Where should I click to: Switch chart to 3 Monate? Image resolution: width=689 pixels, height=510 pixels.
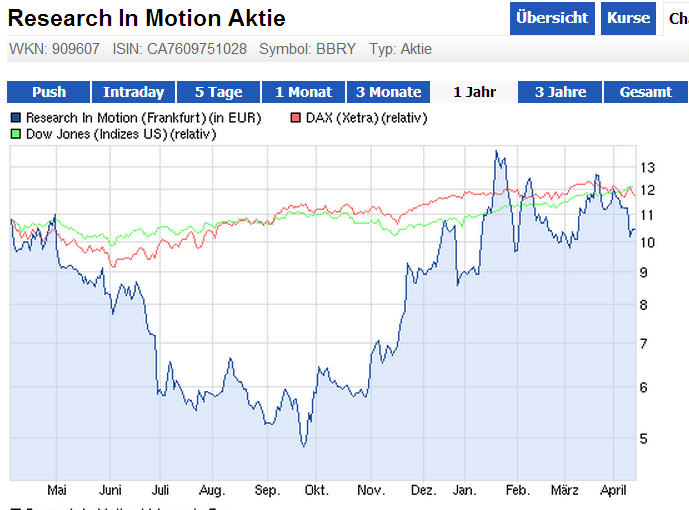coord(388,92)
